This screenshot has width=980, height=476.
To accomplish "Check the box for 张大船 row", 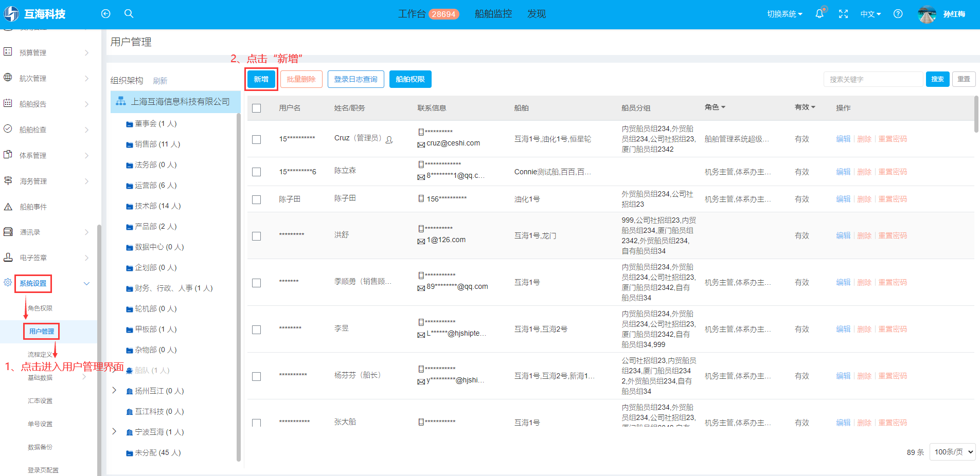I will (x=257, y=423).
